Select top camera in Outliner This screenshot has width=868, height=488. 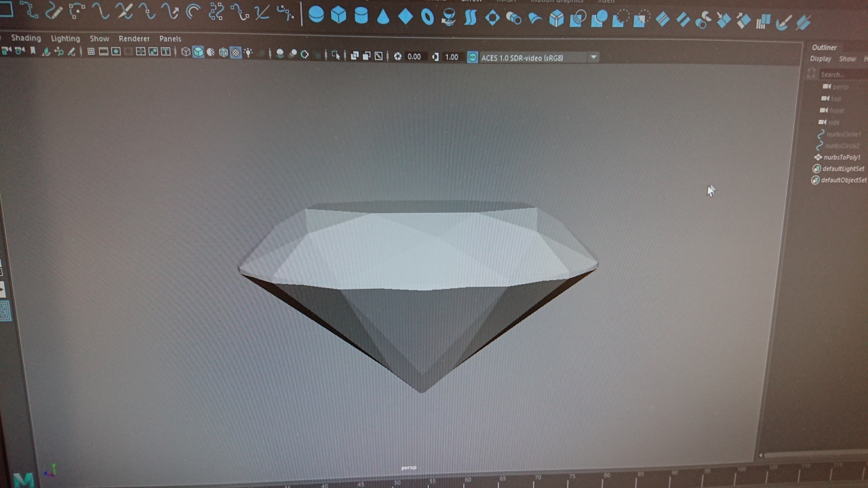836,99
